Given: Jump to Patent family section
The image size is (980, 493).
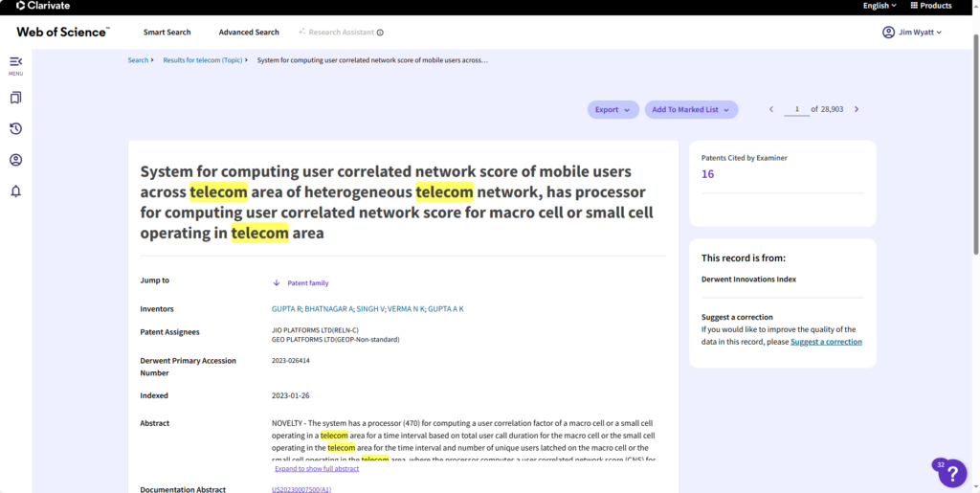Looking at the screenshot, I should (x=307, y=282).
